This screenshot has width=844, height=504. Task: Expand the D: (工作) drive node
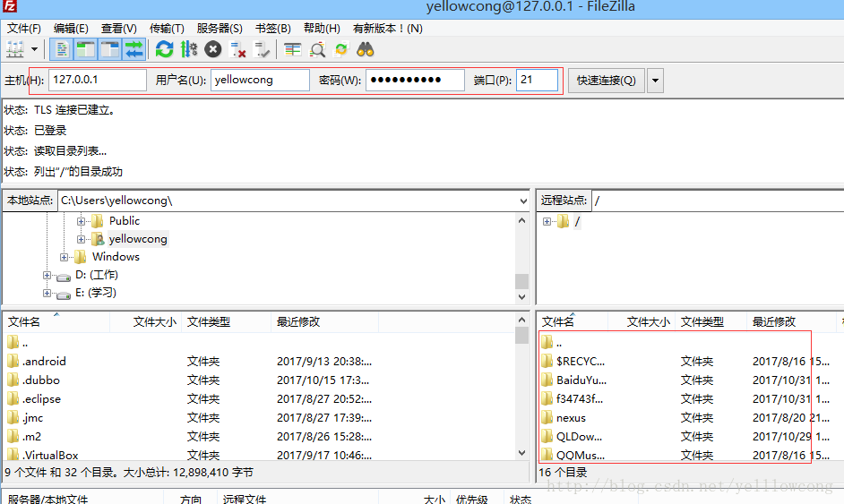tap(47, 275)
